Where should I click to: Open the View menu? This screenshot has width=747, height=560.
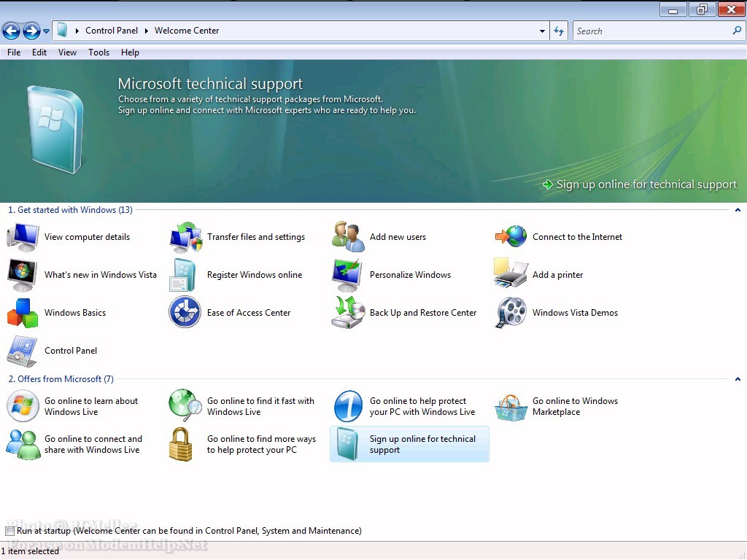(67, 52)
